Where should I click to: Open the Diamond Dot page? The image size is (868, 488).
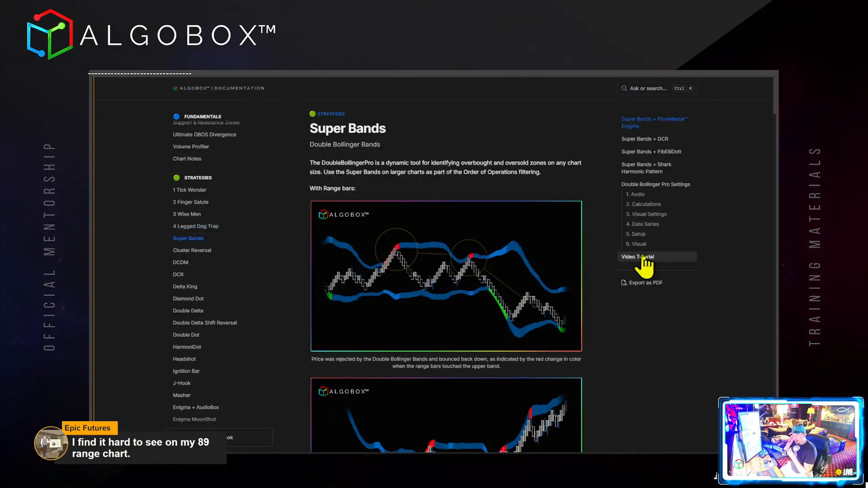[188, 299]
